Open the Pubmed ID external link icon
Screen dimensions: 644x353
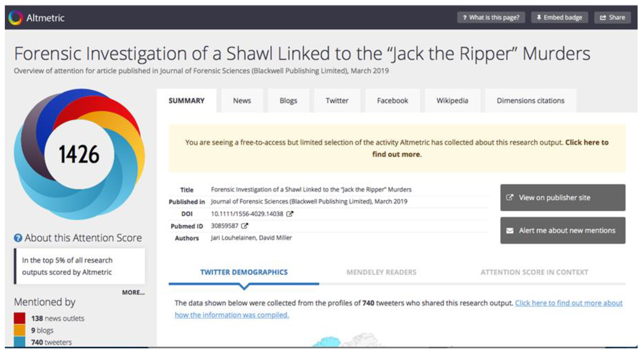[x=245, y=226]
